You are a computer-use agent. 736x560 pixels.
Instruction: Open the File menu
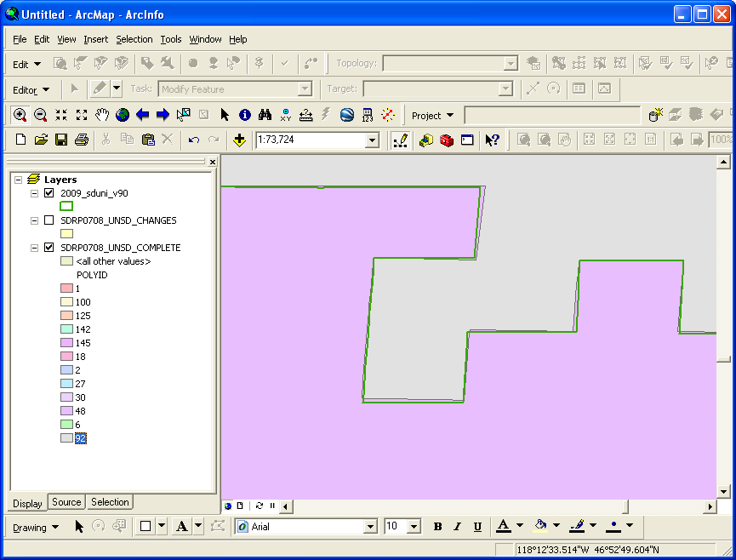[x=20, y=39]
